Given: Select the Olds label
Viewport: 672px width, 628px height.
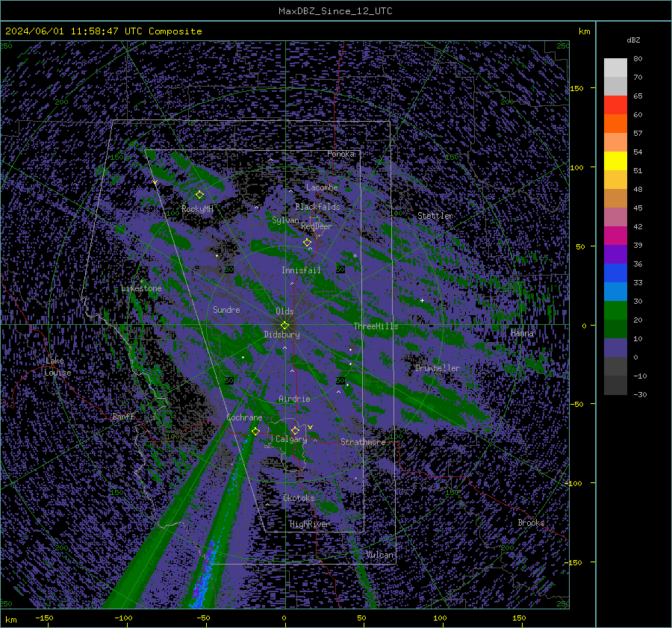Looking at the screenshot, I should click(x=284, y=311).
